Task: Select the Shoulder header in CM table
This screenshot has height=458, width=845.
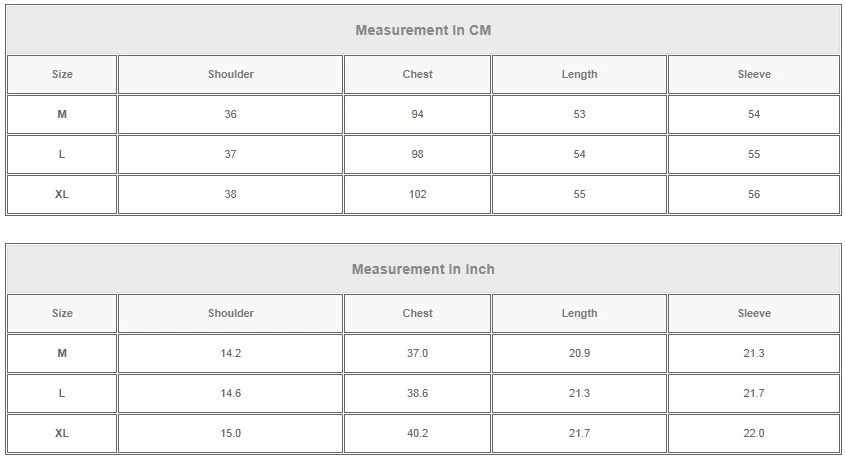Action: (x=231, y=74)
